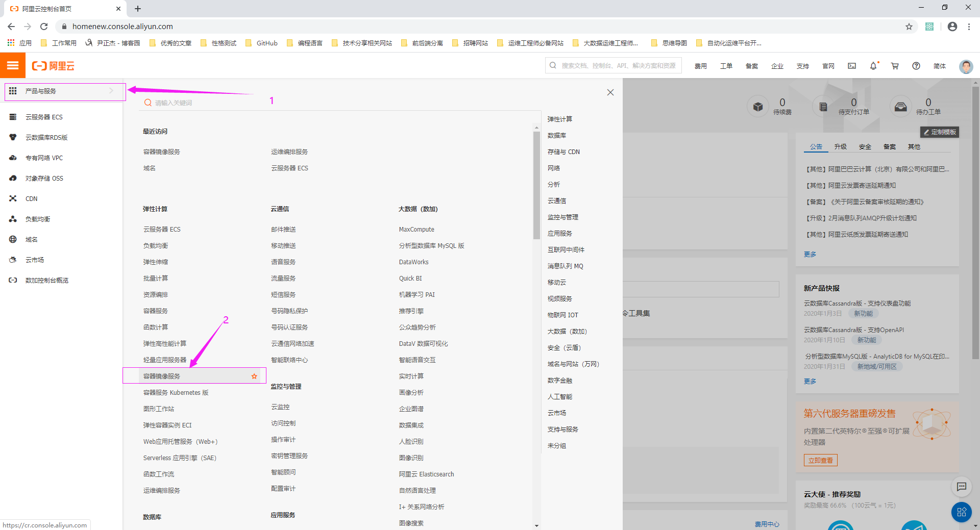980x530 pixels.
Task: Close the products panel with X
Action: [x=610, y=92]
